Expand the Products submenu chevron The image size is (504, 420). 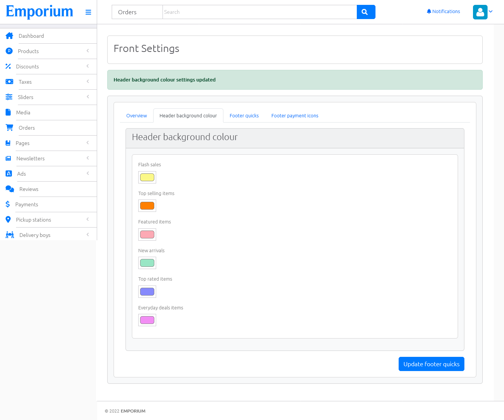(x=88, y=51)
